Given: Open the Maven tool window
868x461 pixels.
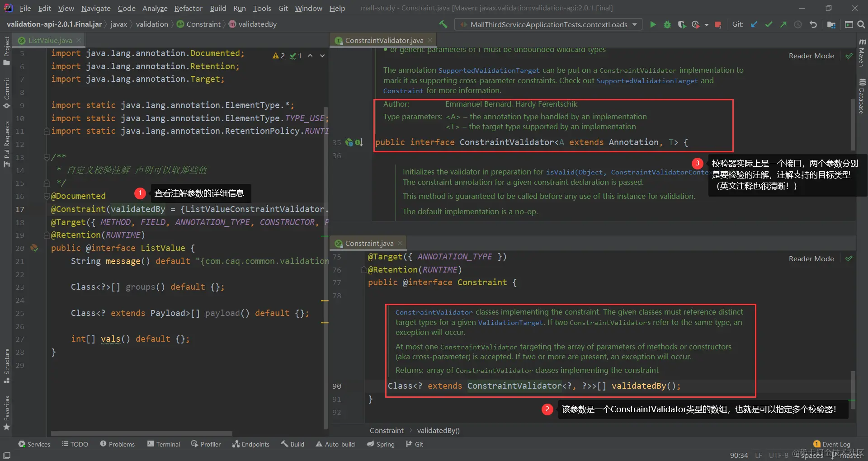Looking at the screenshot, I should click(x=862, y=52).
